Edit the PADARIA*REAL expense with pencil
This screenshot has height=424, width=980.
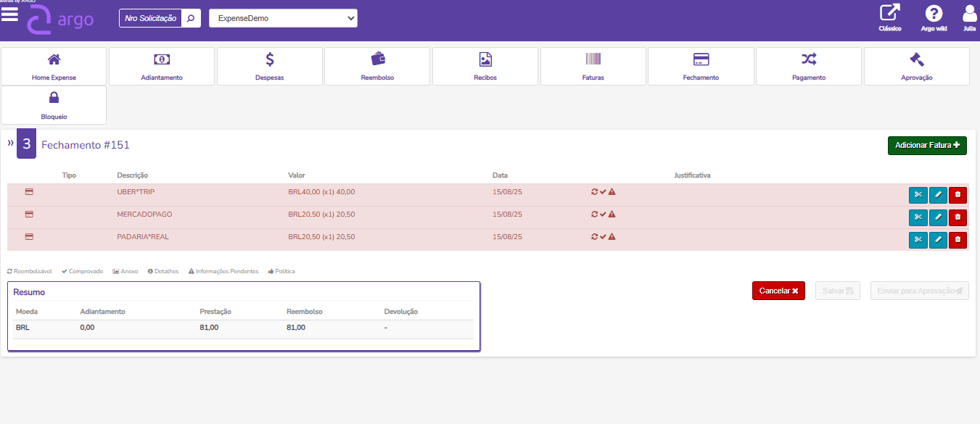[938, 240]
